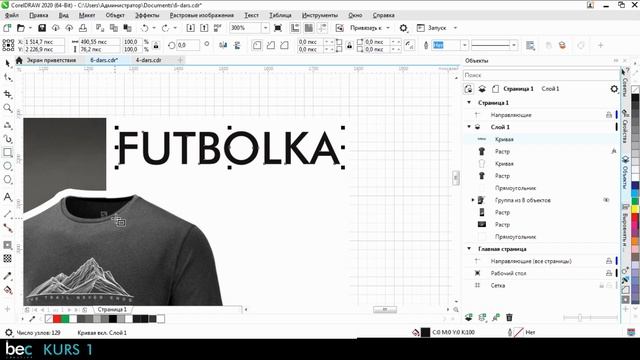Collapse the Слой 1 tree node
The image size is (640, 360).
point(469,127)
